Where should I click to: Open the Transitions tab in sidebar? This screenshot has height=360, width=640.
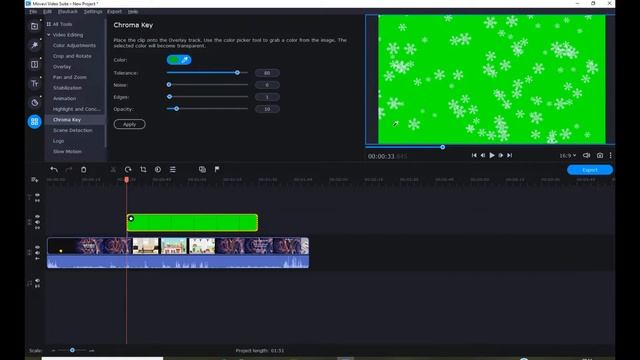coord(35,64)
